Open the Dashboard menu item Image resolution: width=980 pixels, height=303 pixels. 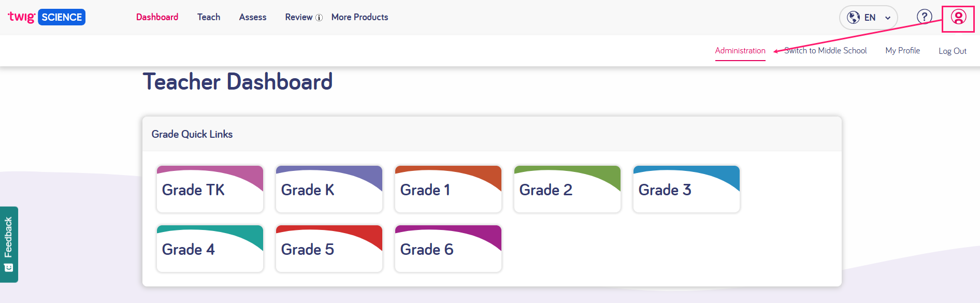tap(157, 17)
